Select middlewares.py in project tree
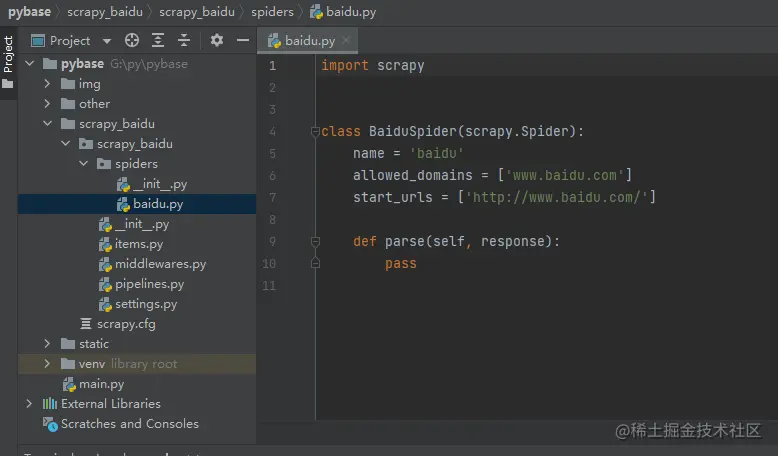 161,264
